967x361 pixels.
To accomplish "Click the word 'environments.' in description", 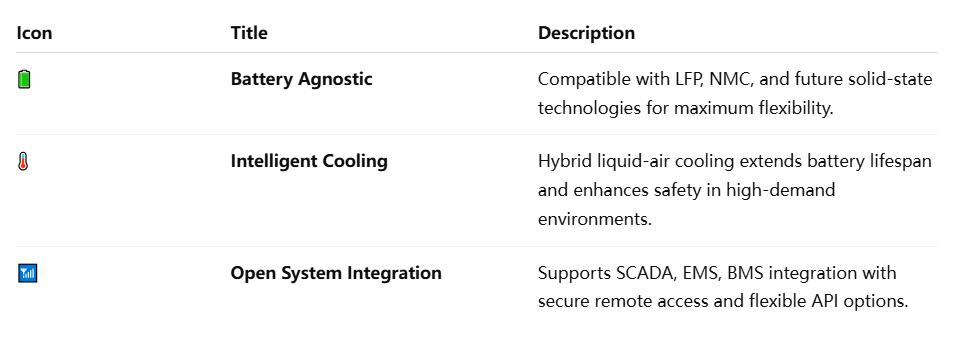I will (595, 219).
